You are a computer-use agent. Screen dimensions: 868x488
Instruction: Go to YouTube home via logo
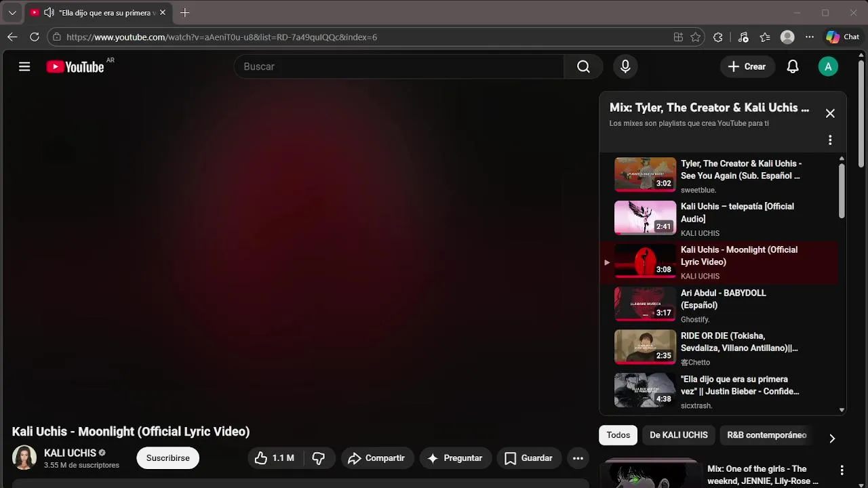(75, 66)
